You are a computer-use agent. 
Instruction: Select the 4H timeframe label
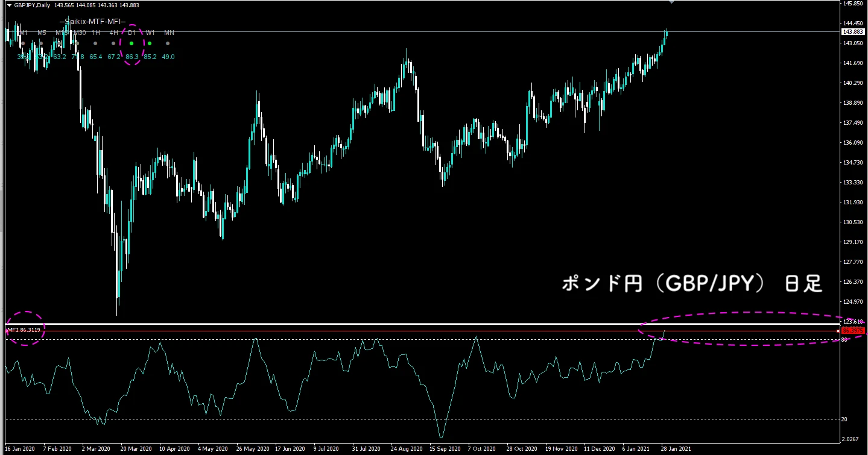click(x=113, y=33)
